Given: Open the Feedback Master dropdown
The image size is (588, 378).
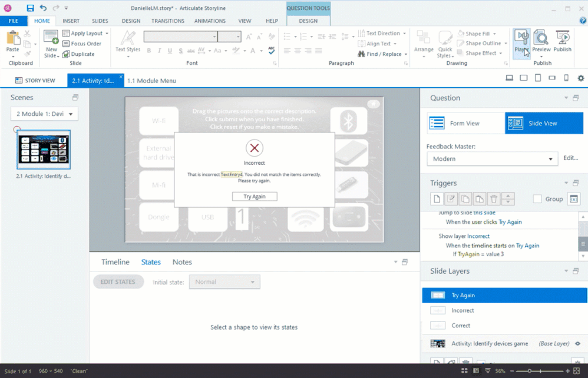Looking at the screenshot, I should [492, 159].
